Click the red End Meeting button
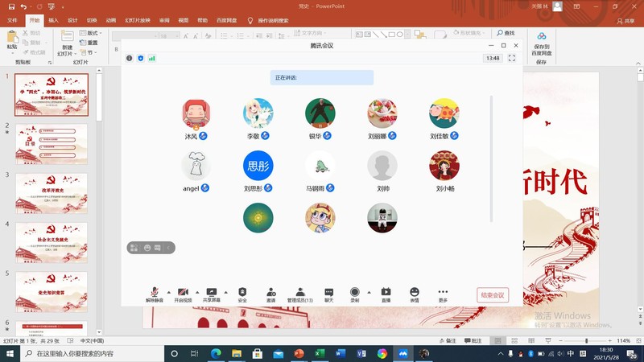Screen dimensions: 644x362 pyautogui.click(x=493, y=295)
